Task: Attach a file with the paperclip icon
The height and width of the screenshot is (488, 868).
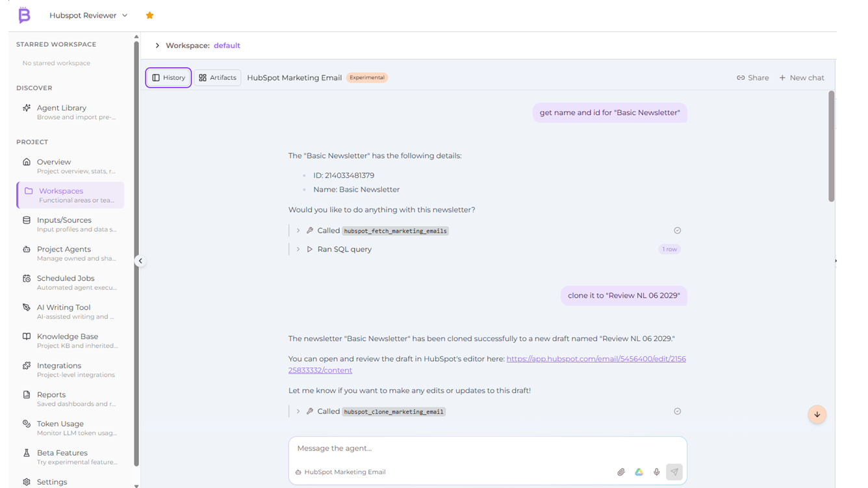Action: click(621, 472)
